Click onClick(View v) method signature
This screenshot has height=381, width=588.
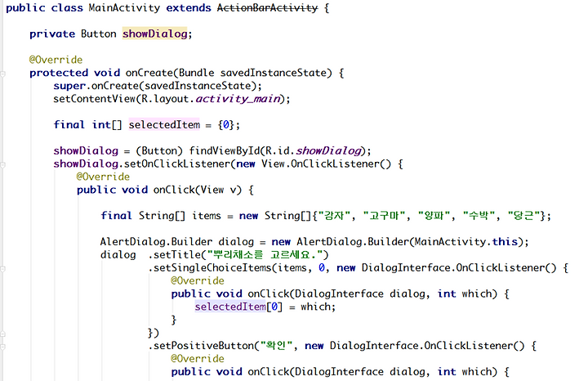point(198,190)
